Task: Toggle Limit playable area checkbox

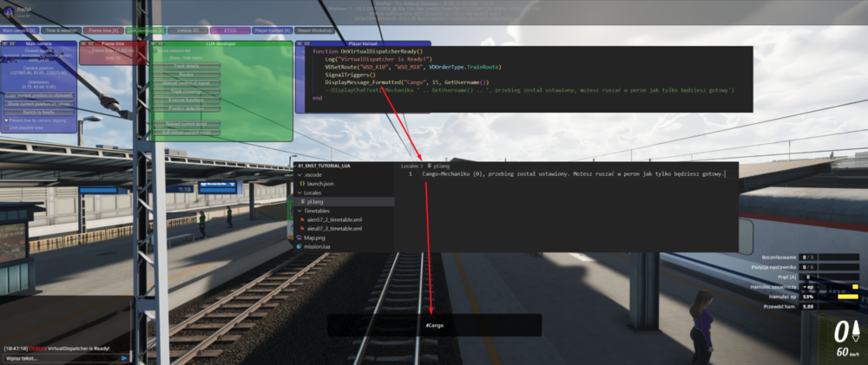Action: tap(6, 127)
